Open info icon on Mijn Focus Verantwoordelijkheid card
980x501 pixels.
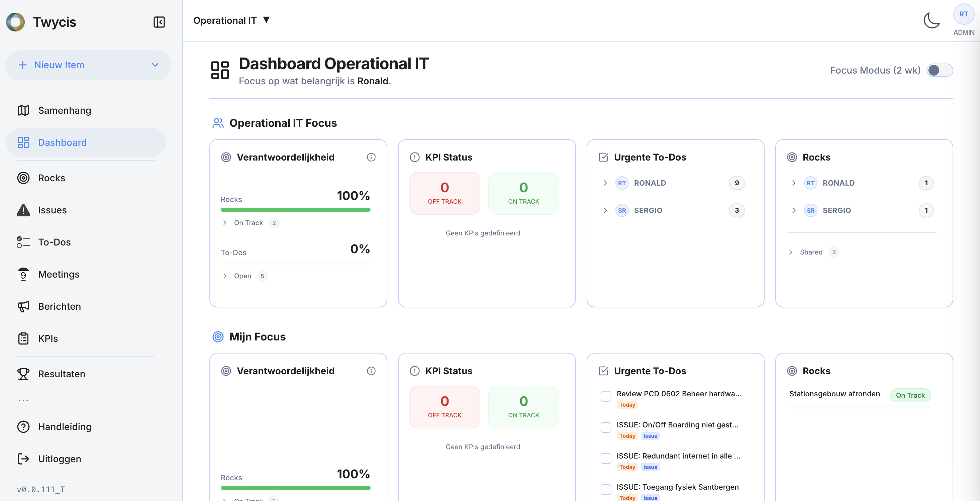click(x=371, y=371)
